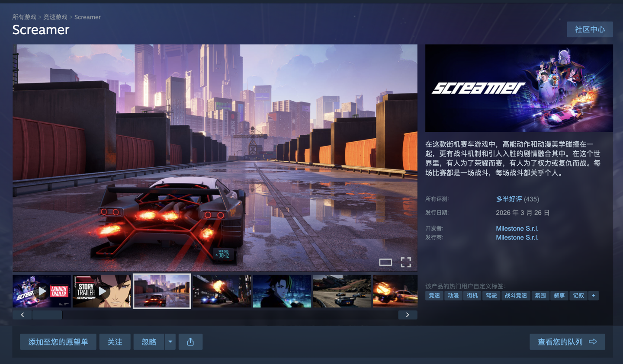The height and width of the screenshot is (364, 623).
Task: Click the 关注 button
Action: (115, 342)
